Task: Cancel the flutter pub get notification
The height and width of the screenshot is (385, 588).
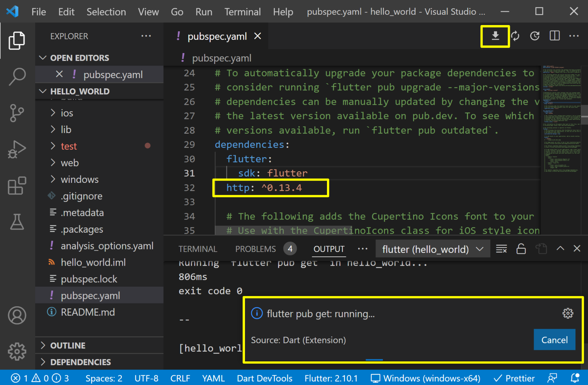Action: pos(554,340)
